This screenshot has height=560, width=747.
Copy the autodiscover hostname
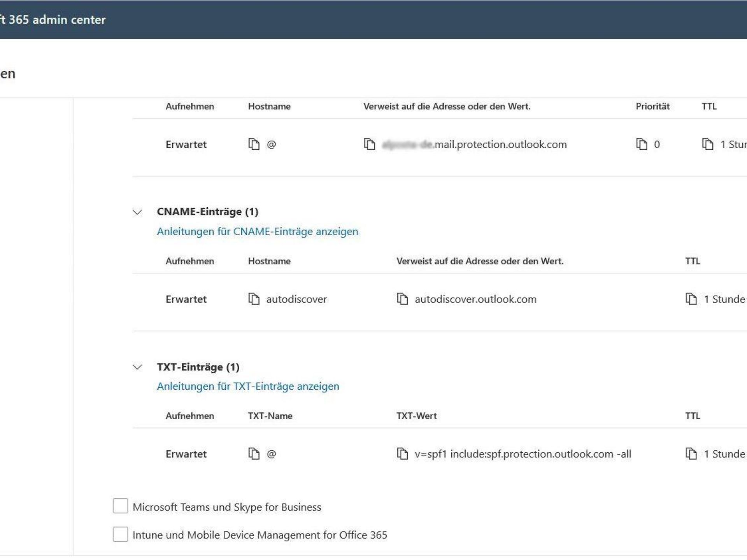tap(254, 299)
